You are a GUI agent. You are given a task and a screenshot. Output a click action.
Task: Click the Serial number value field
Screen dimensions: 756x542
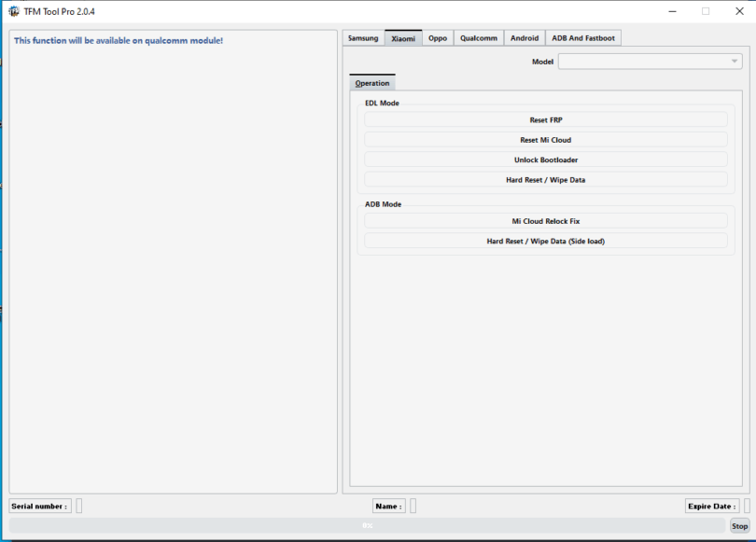(x=79, y=506)
